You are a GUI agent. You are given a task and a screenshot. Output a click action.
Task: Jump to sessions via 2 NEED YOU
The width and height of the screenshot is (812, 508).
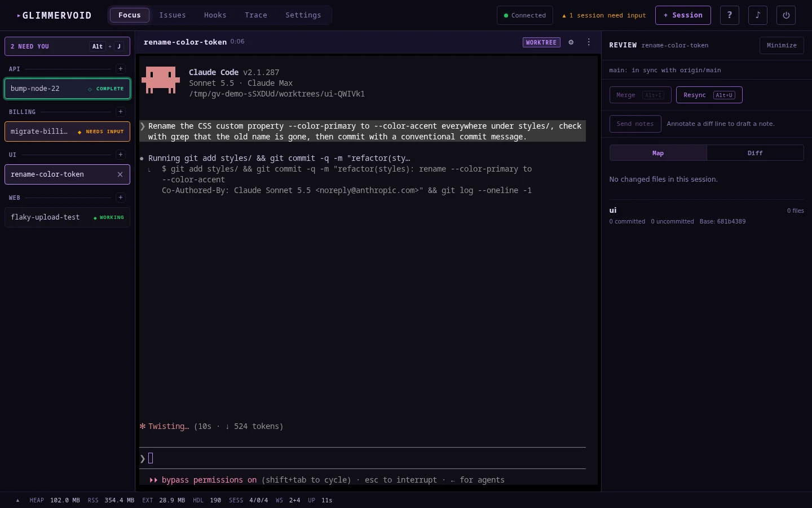pos(67,46)
